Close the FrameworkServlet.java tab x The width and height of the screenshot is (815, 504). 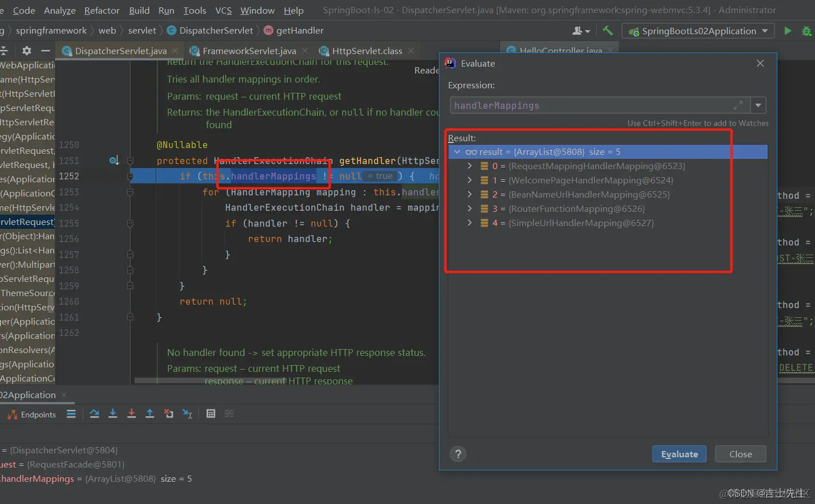pyautogui.click(x=305, y=51)
